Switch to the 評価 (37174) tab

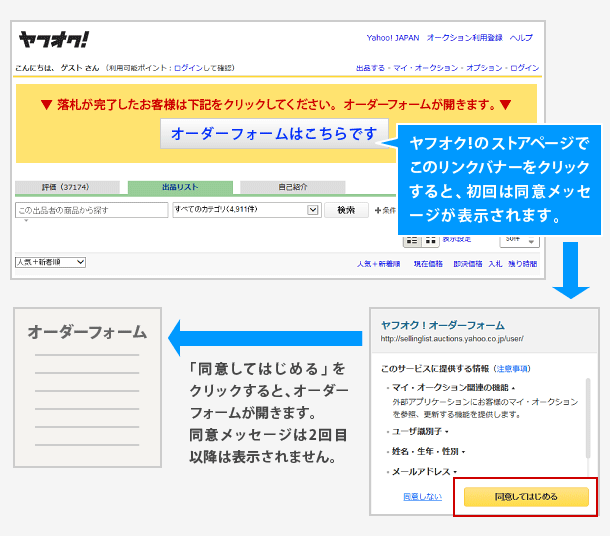[x=67, y=187]
